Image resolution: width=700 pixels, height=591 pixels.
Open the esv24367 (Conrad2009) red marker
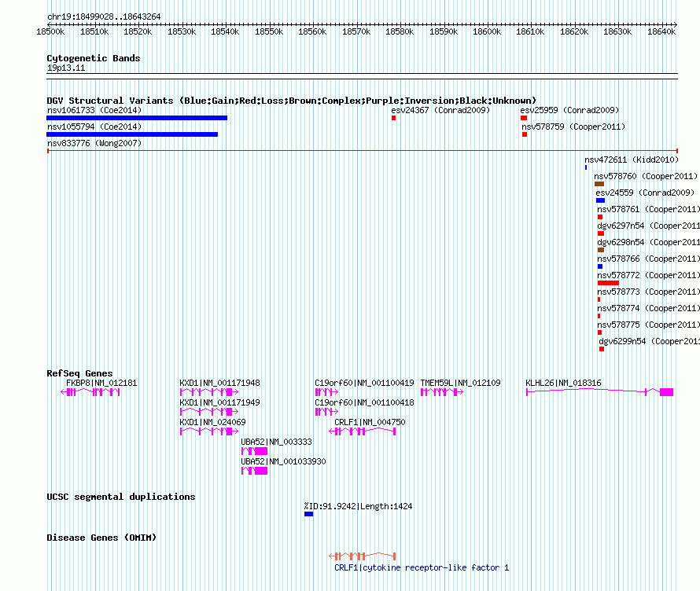(393, 118)
